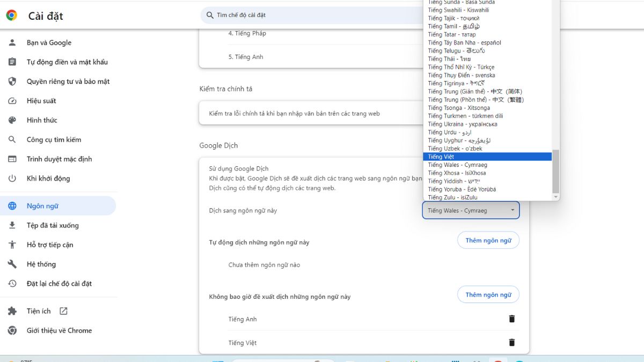The image size is (644, 362).
Task: Pick Tiếng Tây Ban Nha - español option
Action: click(x=487, y=42)
